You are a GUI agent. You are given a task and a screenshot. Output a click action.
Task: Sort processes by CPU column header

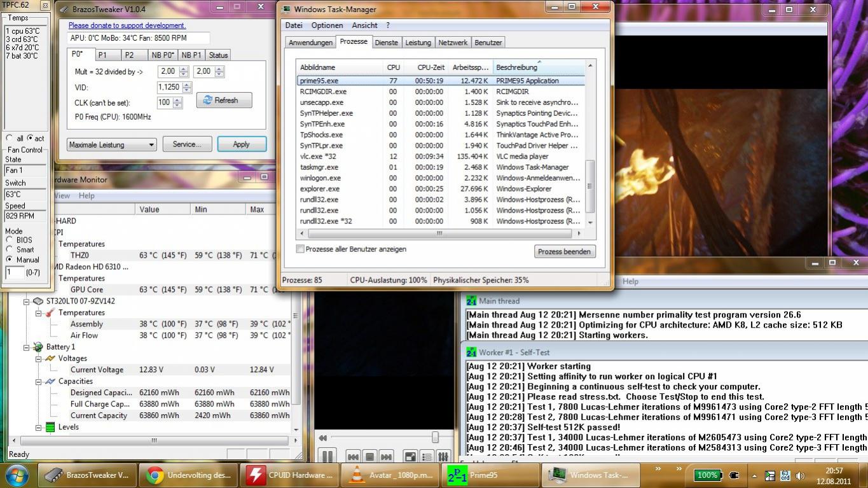tap(393, 67)
